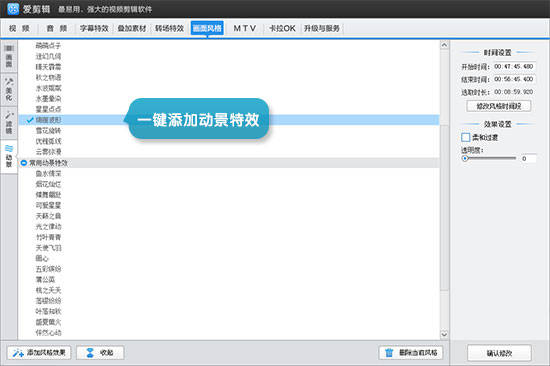Viewport: 550px width, 366px height.
Task: Select the 叶落知秋 effect
Action: point(48,312)
